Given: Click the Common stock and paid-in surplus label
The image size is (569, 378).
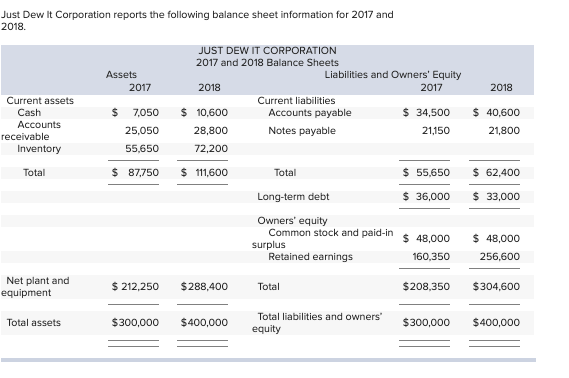Looking at the screenshot, I should [323, 238].
